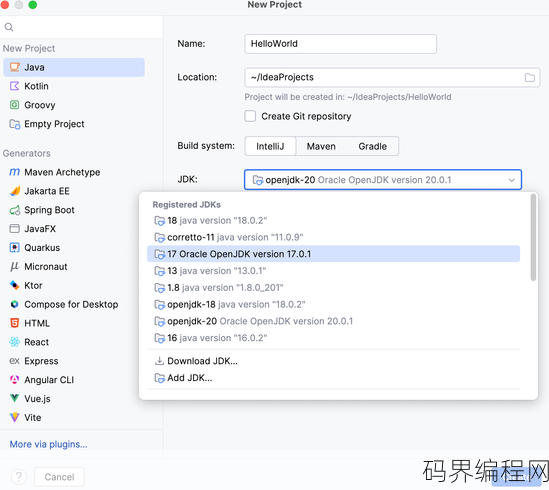
Task: Choose the Ktor generator icon
Action: tap(14, 285)
